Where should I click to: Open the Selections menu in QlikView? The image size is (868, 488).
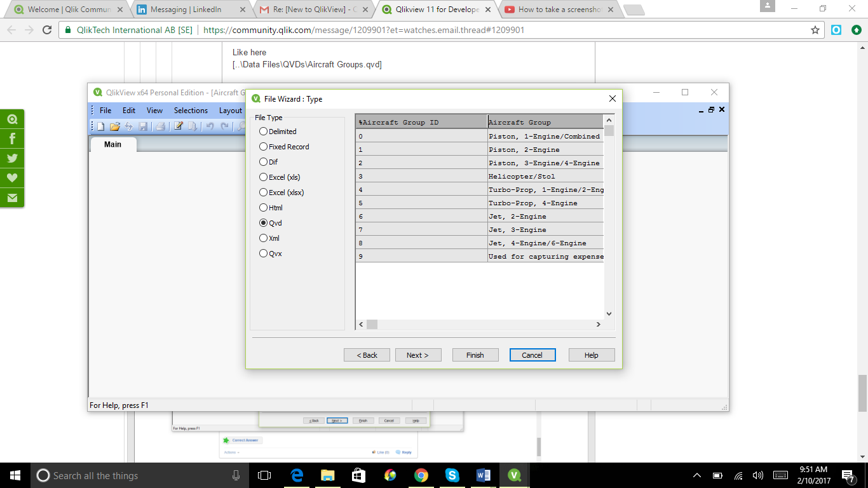pos(191,111)
